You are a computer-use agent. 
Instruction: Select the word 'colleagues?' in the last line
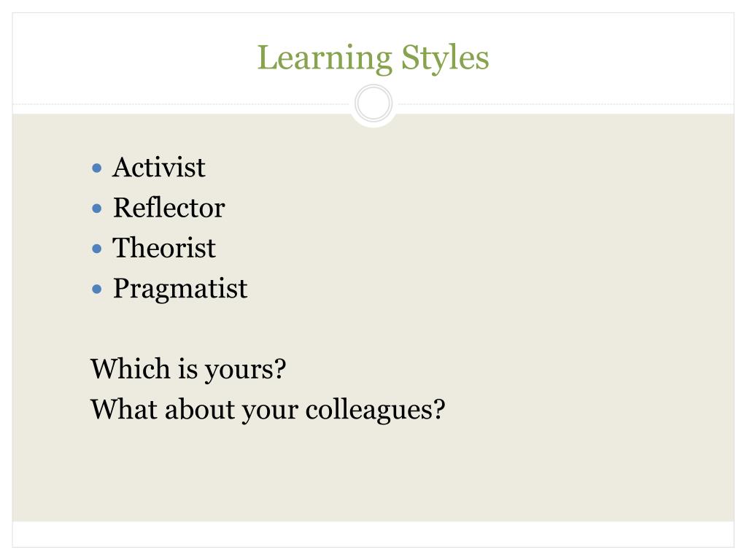coord(376,410)
